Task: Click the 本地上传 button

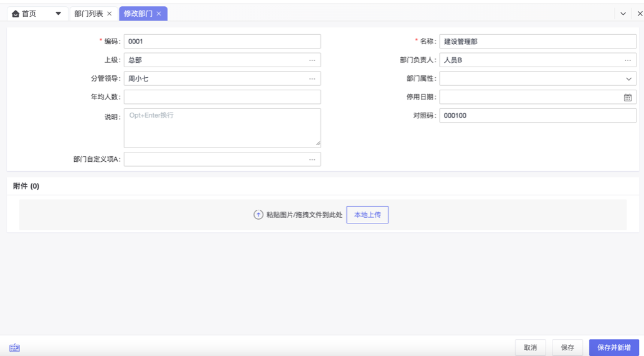Action: (367, 215)
